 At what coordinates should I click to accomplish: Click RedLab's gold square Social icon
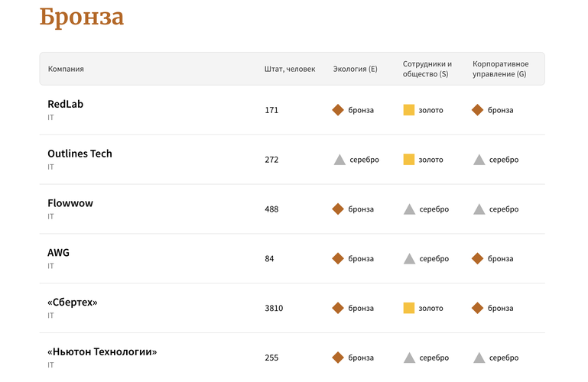[409, 110]
